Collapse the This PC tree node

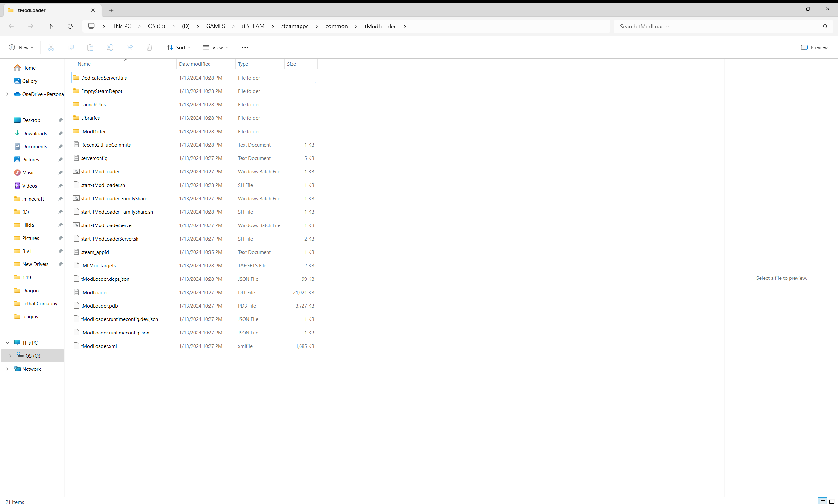[7, 343]
